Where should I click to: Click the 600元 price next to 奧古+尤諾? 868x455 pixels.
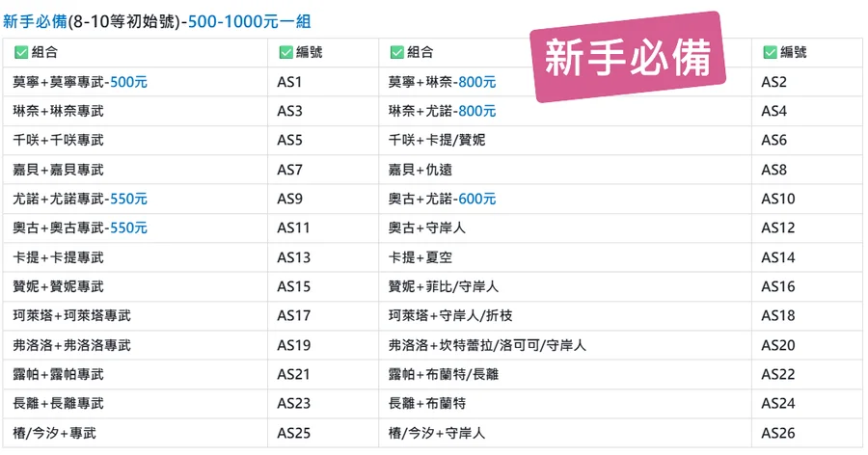(x=477, y=199)
